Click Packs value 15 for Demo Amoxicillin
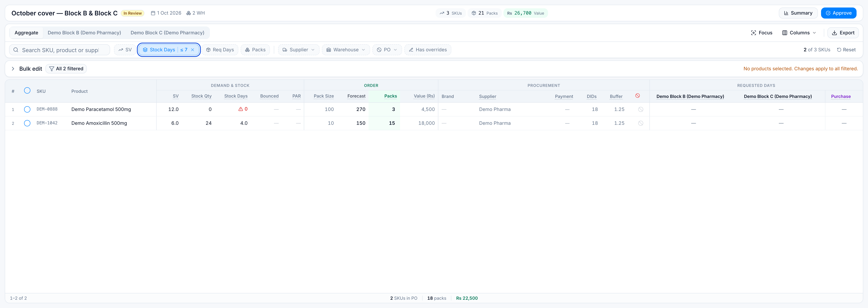Screen dimensions: 868x308 392,123
